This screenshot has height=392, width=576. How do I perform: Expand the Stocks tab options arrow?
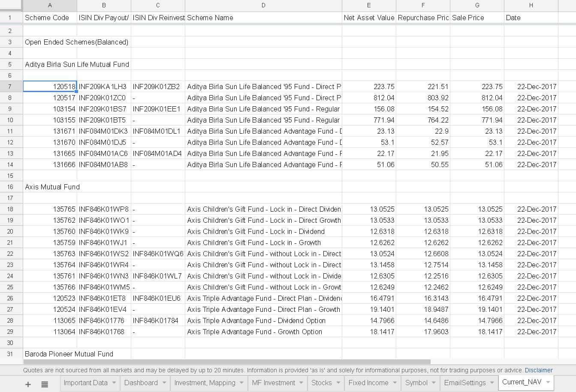click(338, 383)
